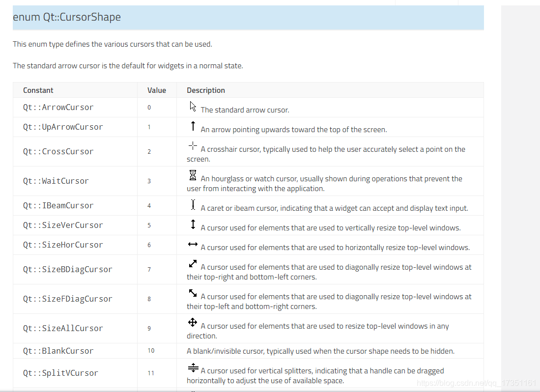The width and height of the screenshot is (540, 392).
Task: Select the Qt::SizeHorCursor constant text
Action: (x=63, y=245)
